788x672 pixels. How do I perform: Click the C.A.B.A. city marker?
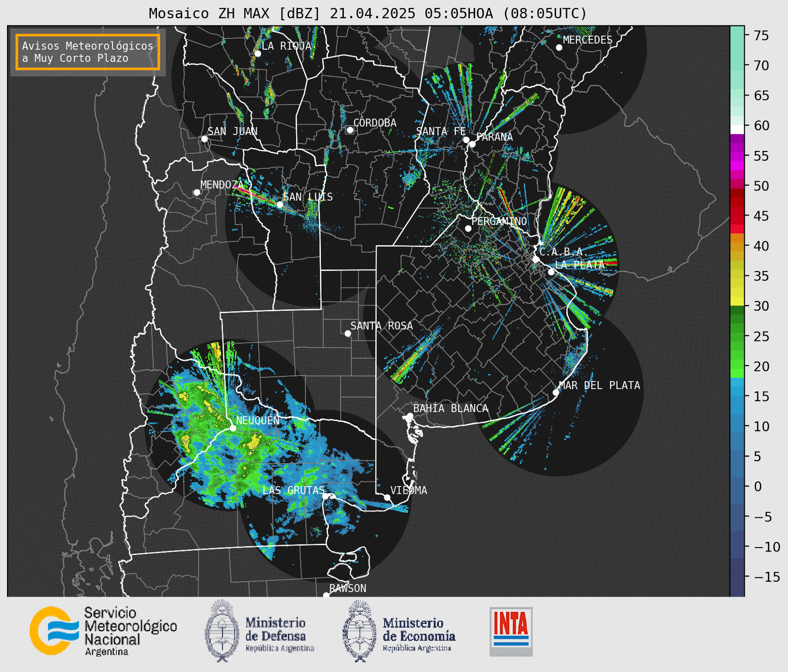536,259
